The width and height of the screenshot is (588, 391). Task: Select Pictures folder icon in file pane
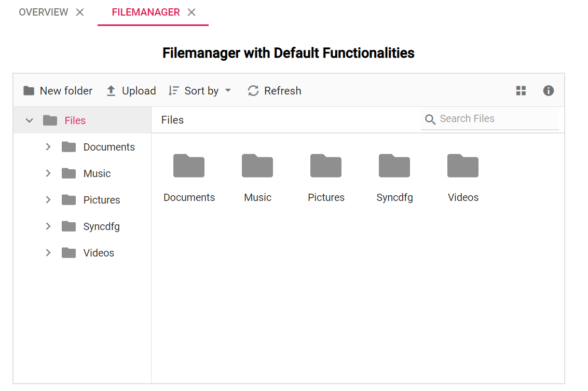(x=326, y=166)
